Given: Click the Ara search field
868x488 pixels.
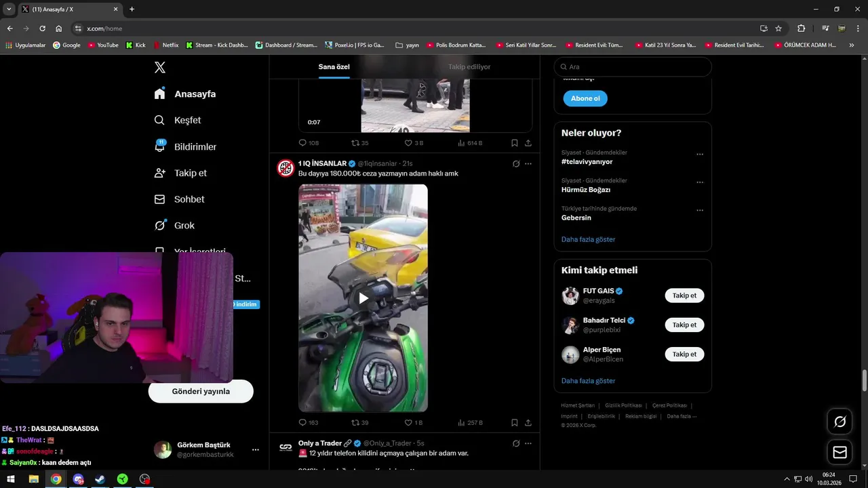Looking at the screenshot, I should click(x=633, y=67).
